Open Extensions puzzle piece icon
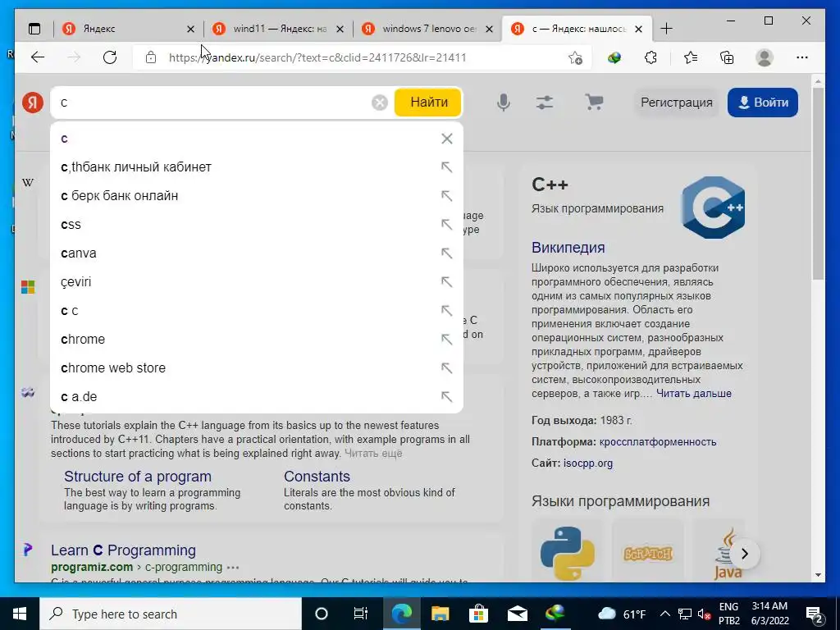840x630 pixels. point(651,57)
